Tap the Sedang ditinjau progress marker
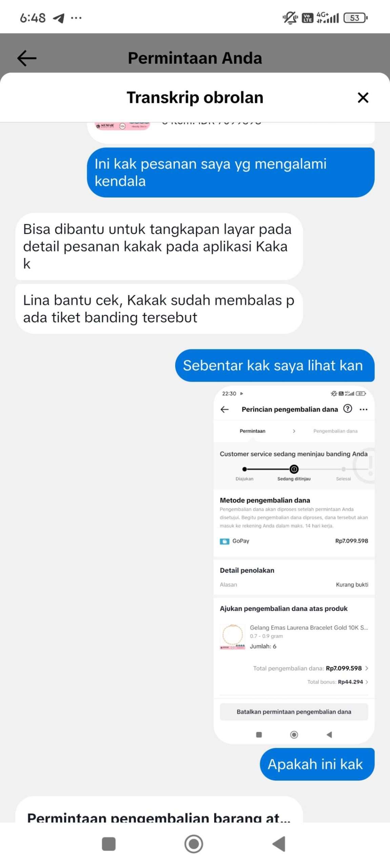This screenshot has width=390, height=868. tap(294, 469)
